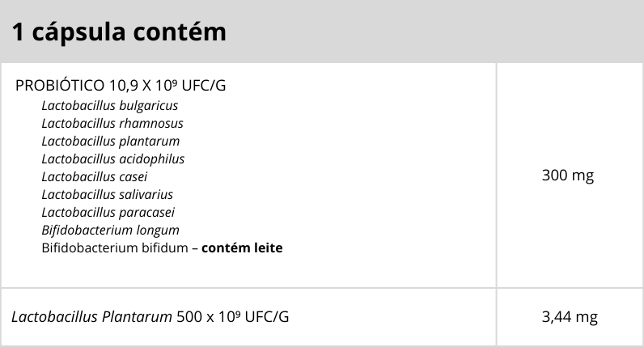Pick the Lactobacillus acidophilus line
This screenshot has width=644, height=347.
click(112, 159)
